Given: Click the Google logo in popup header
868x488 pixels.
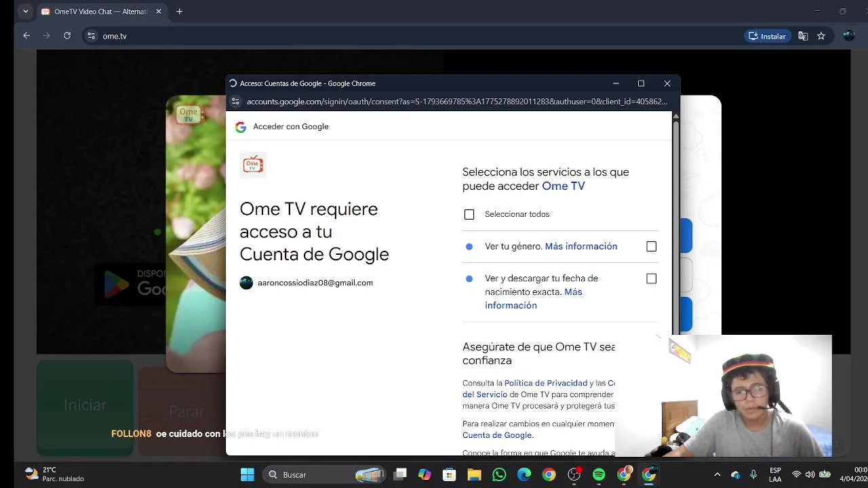Looking at the screenshot, I should pos(241,127).
